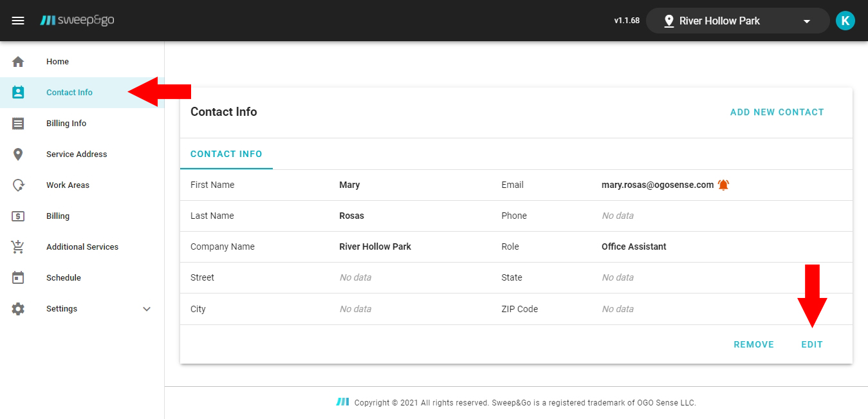Click the Billing Info receipt icon

click(18, 124)
